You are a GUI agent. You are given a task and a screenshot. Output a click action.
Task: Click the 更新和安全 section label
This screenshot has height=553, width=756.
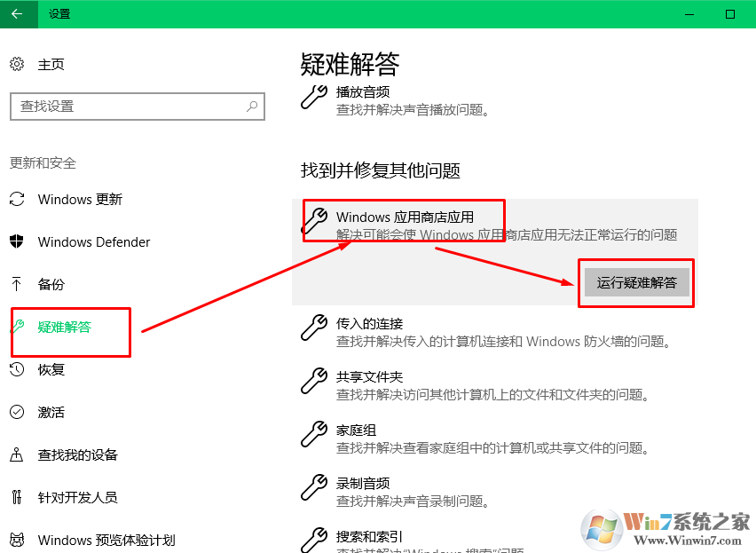click(x=43, y=163)
